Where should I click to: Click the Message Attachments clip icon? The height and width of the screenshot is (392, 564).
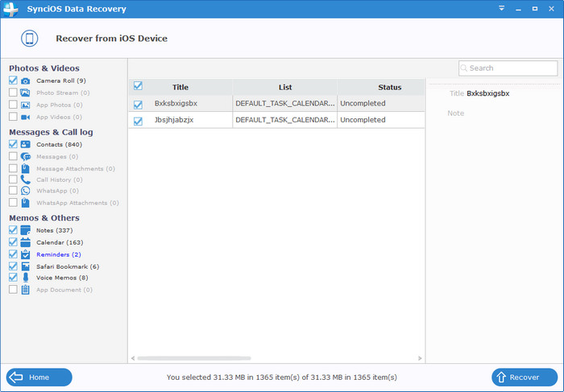25,168
